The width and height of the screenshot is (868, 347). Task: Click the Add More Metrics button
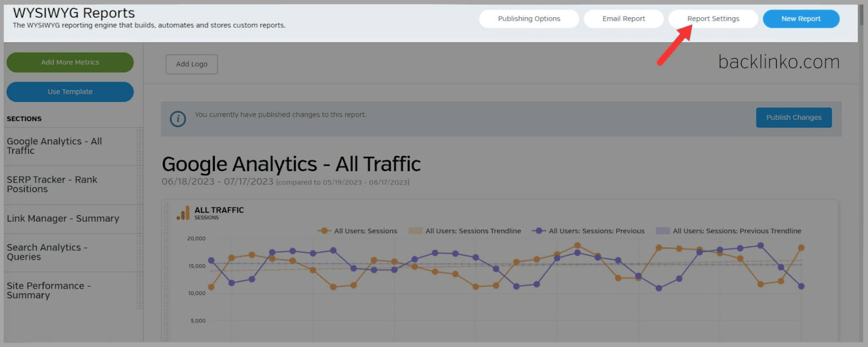(70, 62)
